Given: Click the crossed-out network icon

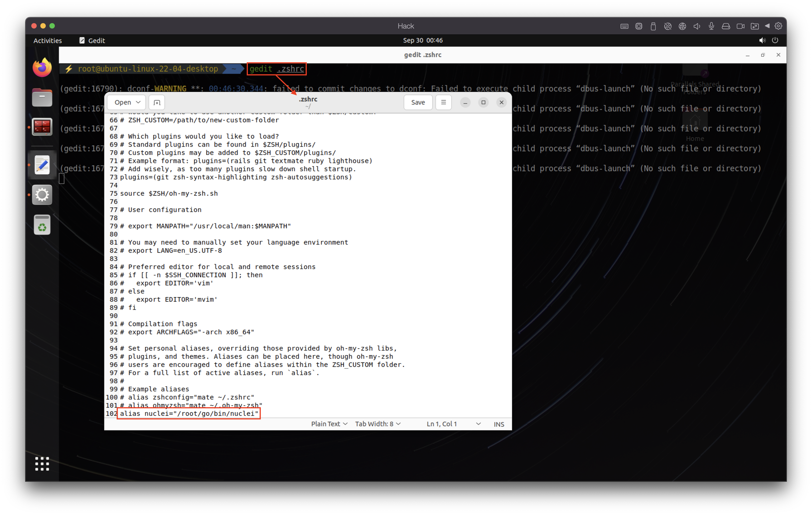Looking at the screenshot, I should tap(668, 26).
